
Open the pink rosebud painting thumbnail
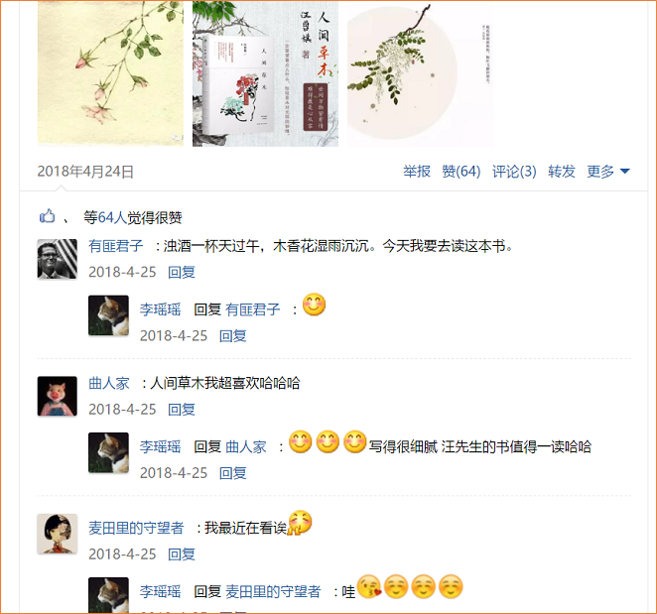tap(111, 73)
